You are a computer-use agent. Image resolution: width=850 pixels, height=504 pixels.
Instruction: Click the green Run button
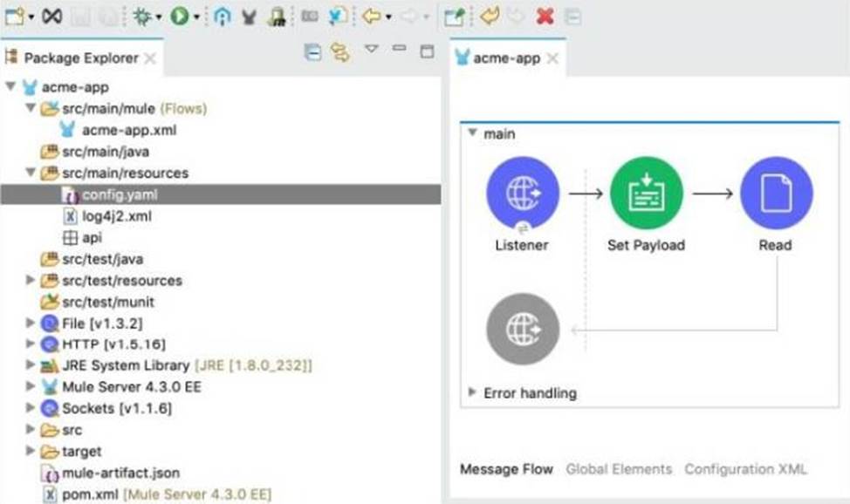tap(180, 17)
